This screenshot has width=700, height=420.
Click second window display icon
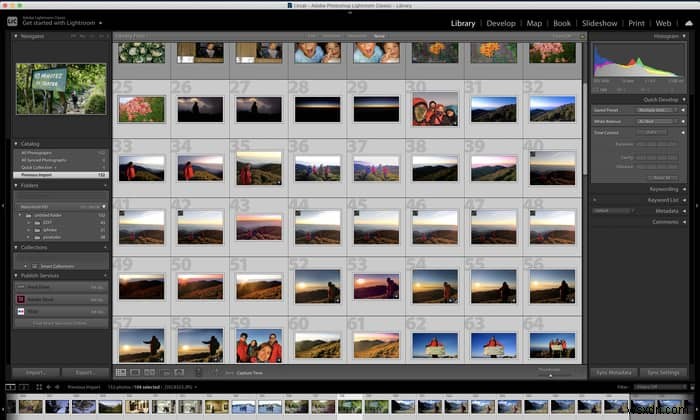click(x=24, y=387)
